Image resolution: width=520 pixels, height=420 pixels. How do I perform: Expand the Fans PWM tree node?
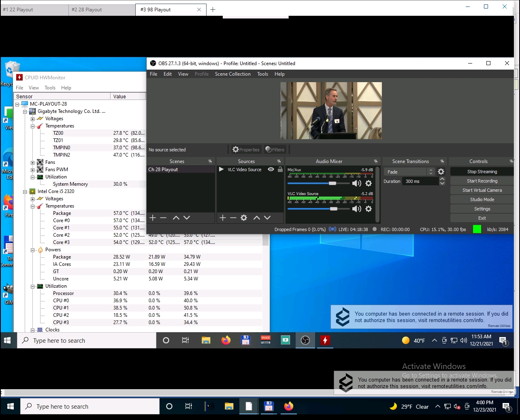pos(33,170)
